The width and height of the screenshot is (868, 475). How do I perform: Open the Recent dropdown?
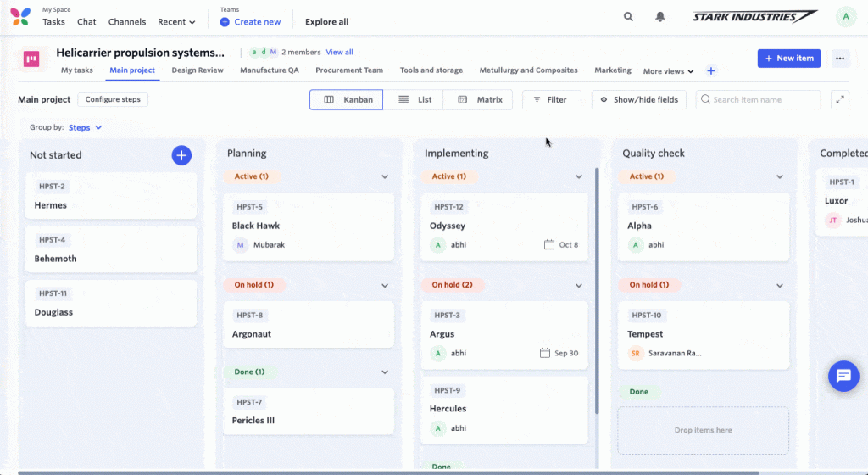pyautogui.click(x=176, y=21)
